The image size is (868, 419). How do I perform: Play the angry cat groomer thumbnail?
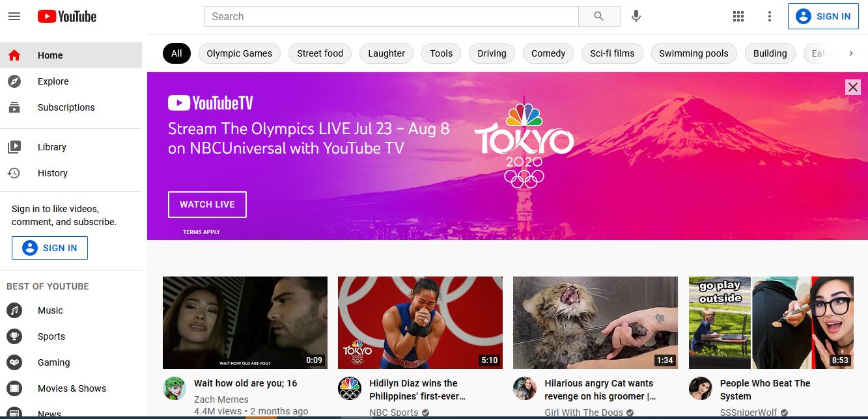pyautogui.click(x=595, y=323)
